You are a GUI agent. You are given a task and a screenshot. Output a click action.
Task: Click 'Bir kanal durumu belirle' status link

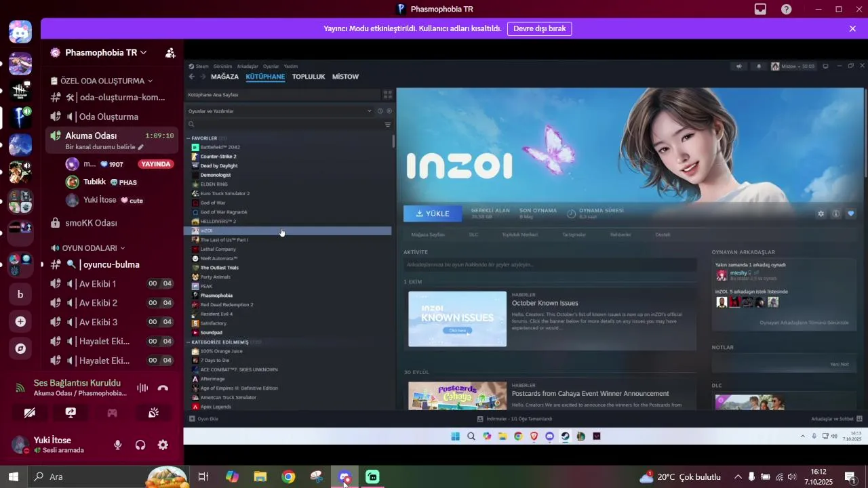tap(104, 147)
